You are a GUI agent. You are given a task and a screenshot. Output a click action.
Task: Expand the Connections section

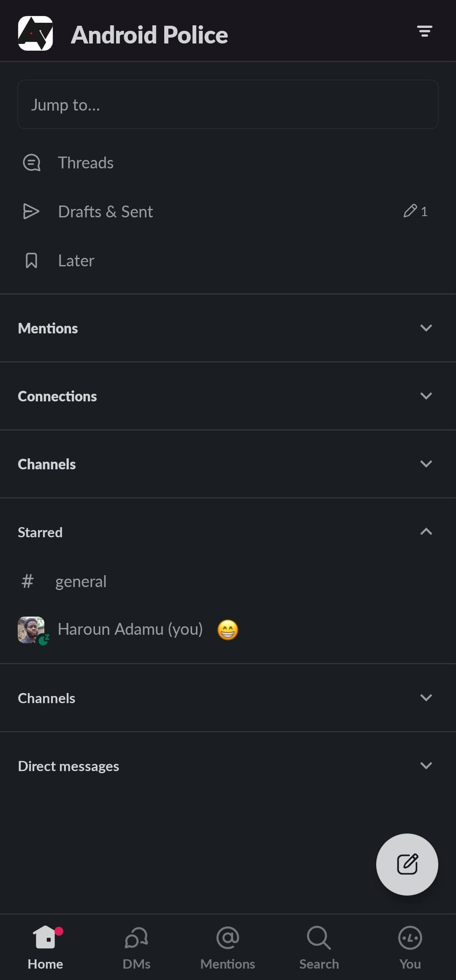[x=426, y=396]
